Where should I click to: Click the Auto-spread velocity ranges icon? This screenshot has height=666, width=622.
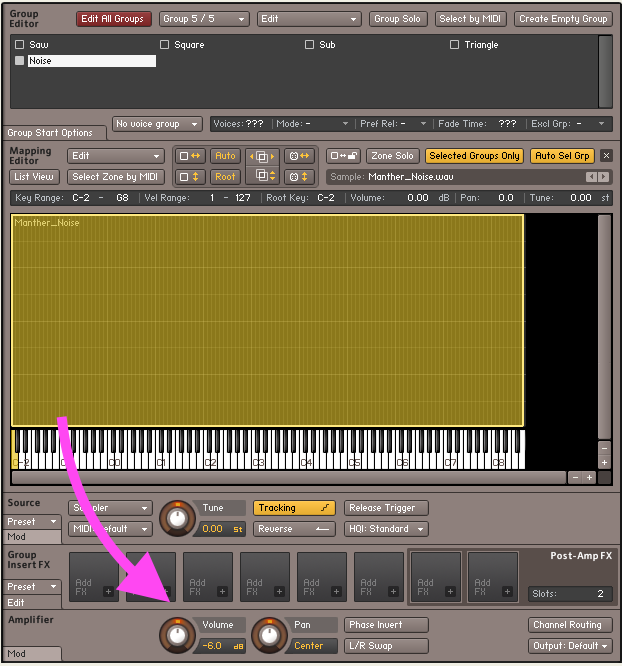click(x=190, y=177)
